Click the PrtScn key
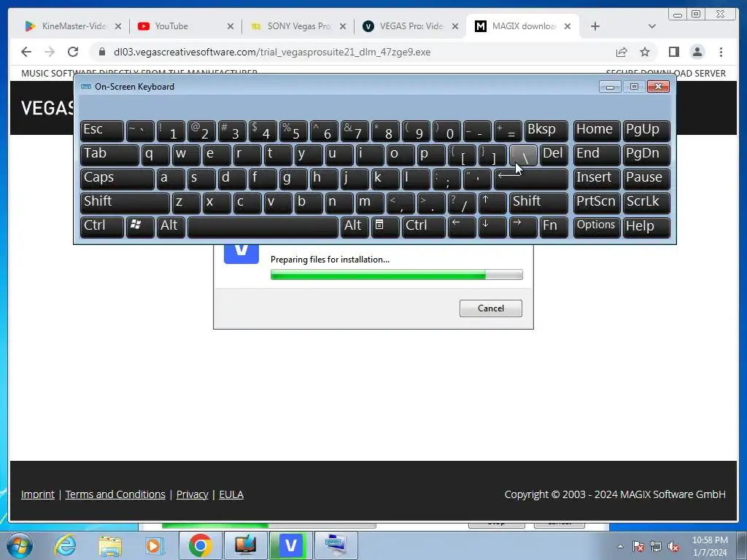Viewport: 747px width, 560px height. [x=597, y=203]
